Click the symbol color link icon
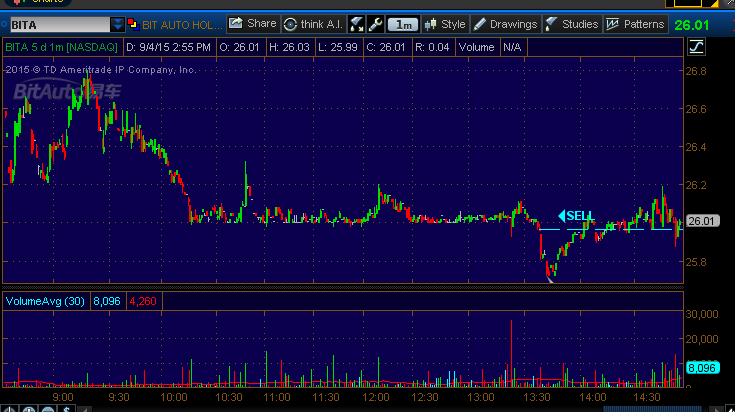This screenshot has width=735, height=412. [x=135, y=24]
